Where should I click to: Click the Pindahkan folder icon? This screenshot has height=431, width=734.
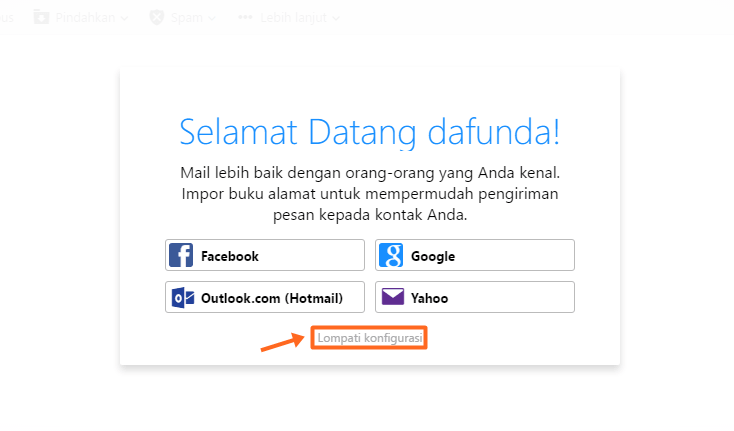tap(41, 17)
